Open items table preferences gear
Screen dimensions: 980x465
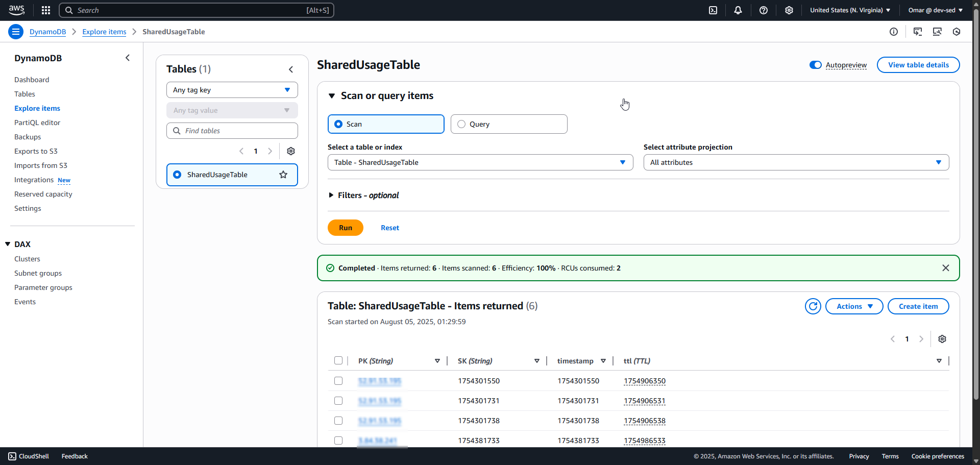click(x=942, y=339)
